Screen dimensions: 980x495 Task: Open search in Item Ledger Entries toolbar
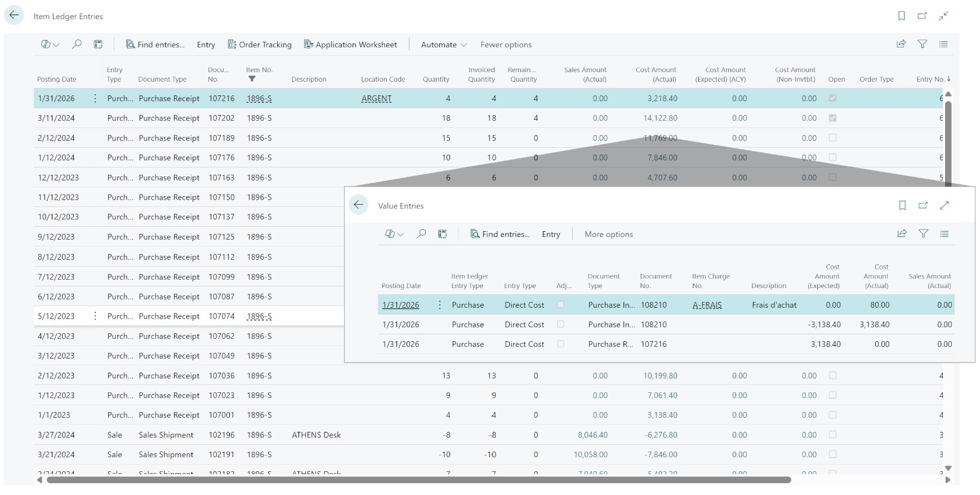point(77,45)
